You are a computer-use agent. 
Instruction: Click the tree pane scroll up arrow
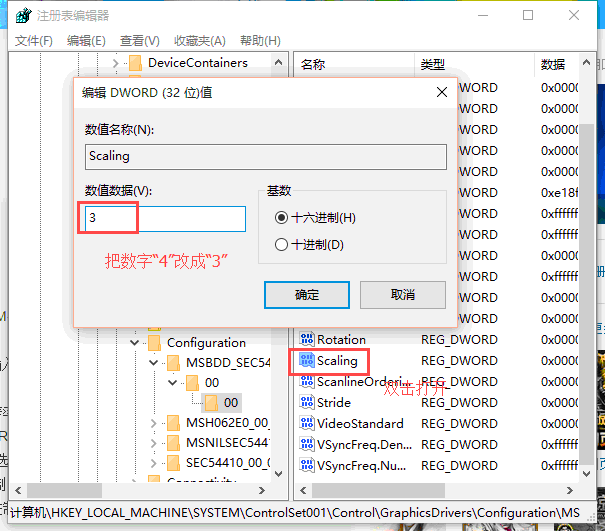(x=278, y=62)
